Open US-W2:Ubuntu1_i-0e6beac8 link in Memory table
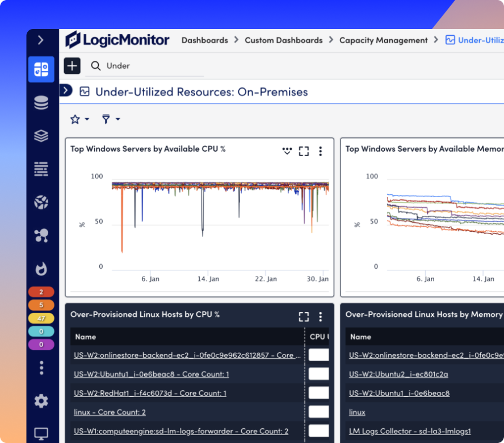Viewport: 504px width, 443px height. pyautogui.click(x=399, y=393)
